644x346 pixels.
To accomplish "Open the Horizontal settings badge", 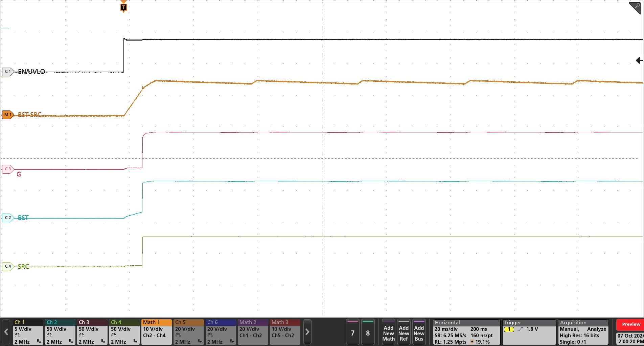I will [447, 322].
